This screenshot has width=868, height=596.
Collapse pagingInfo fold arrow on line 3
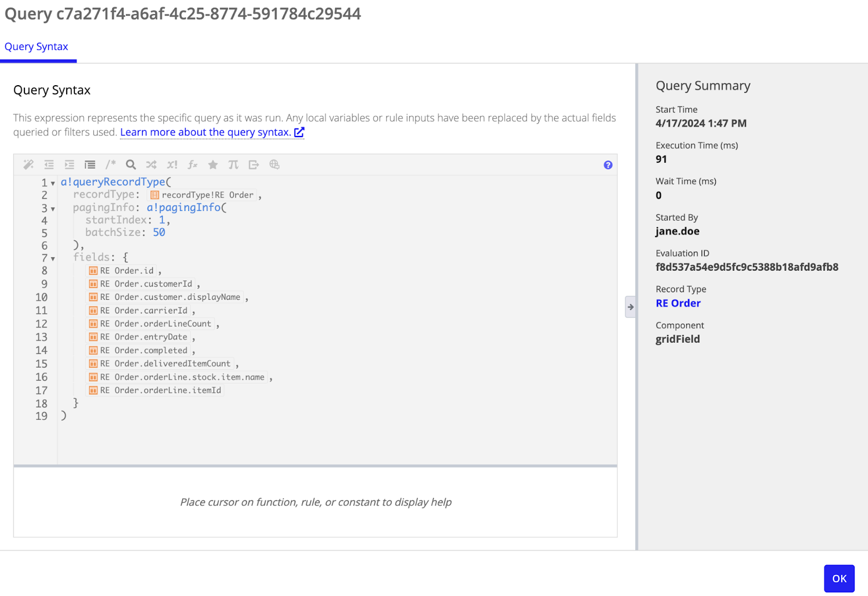point(53,209)
